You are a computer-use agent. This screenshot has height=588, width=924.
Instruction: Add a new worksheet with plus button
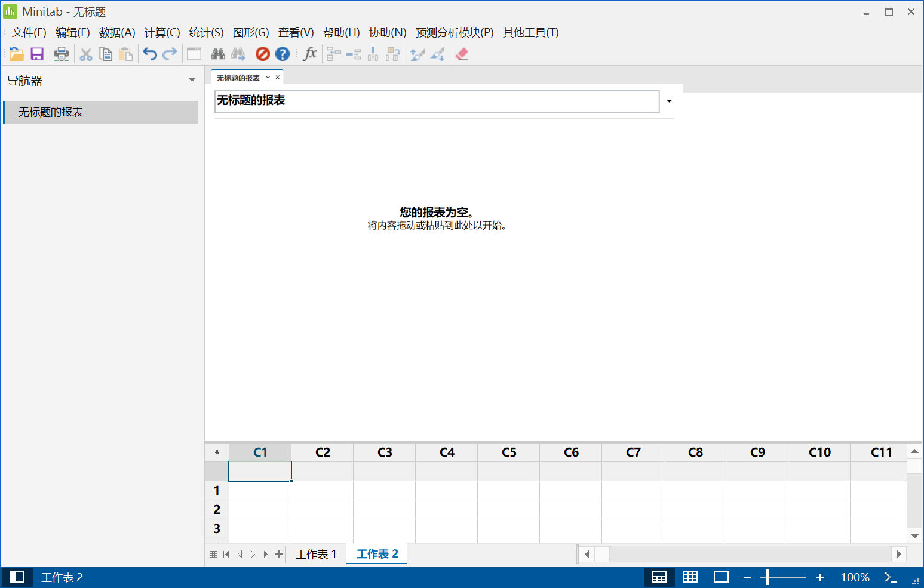coord(279,554)
